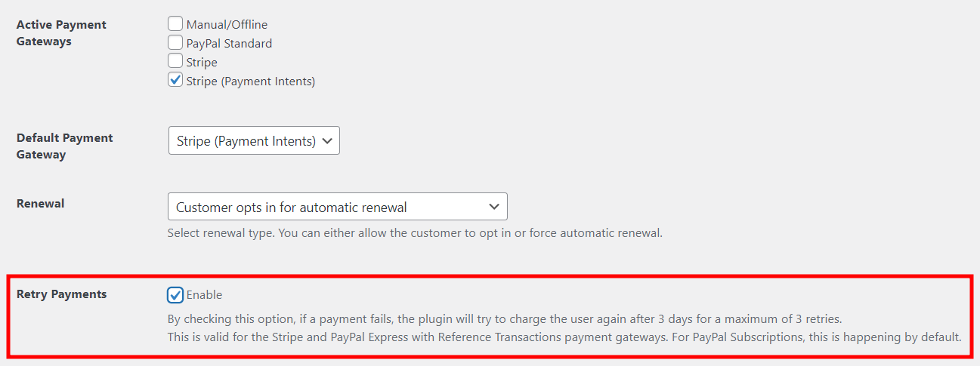
Task: Click the 'Enable' label beside Retry Payments
Action: pos(204,295)
